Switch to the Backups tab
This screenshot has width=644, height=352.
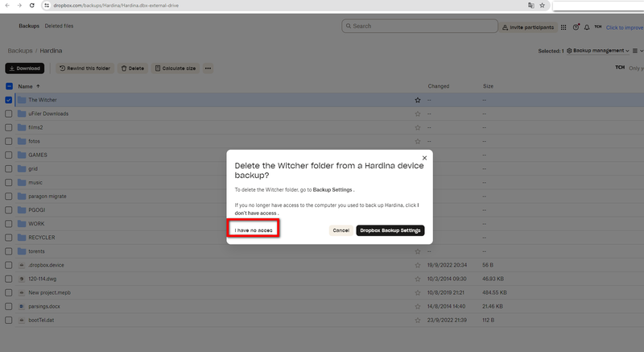pos(29,26)
